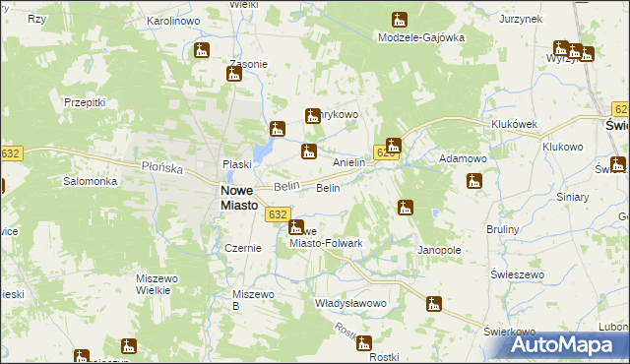Image resolution: width=630 pixels, height=364 pixels.
Task: Select the church icon north of the lake
Action: click(278, 129)
